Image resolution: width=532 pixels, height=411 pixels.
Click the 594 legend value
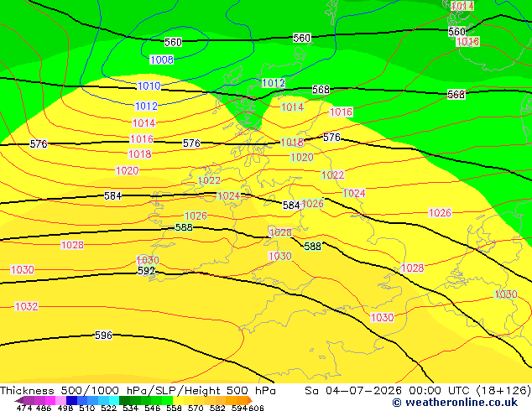(x=239, y=408)
